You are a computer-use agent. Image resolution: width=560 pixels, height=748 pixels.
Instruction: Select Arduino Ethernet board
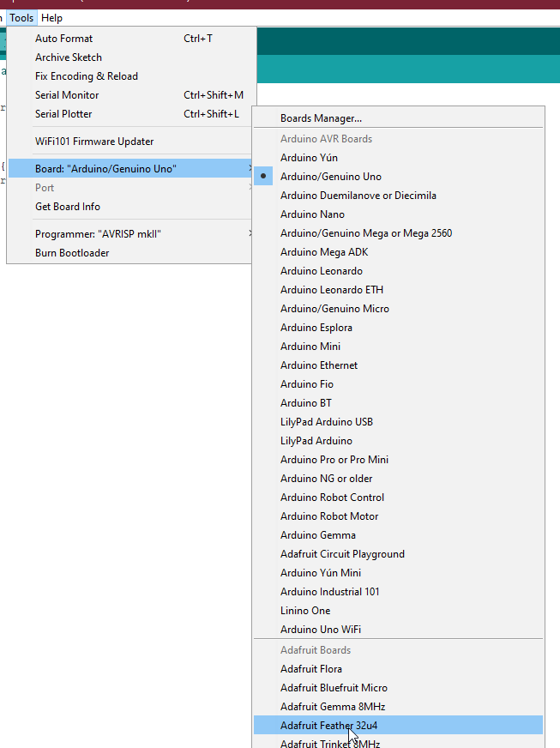398,365
